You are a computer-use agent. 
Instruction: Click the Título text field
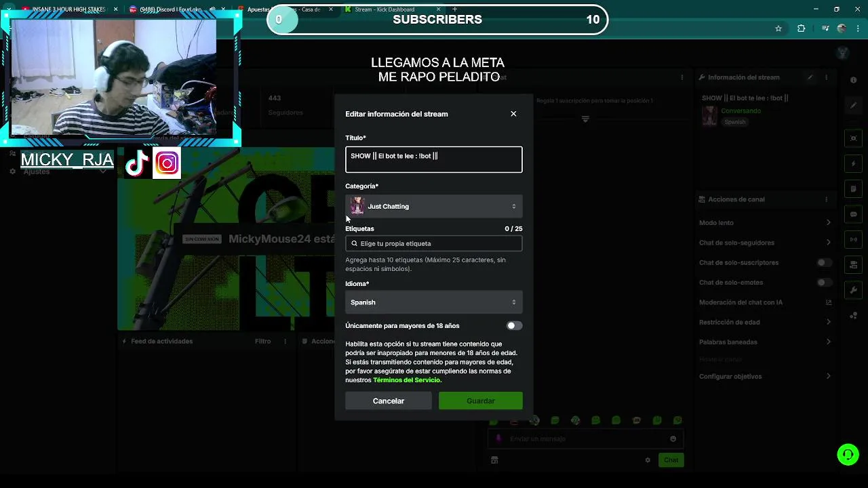click(x=434, y=159)
